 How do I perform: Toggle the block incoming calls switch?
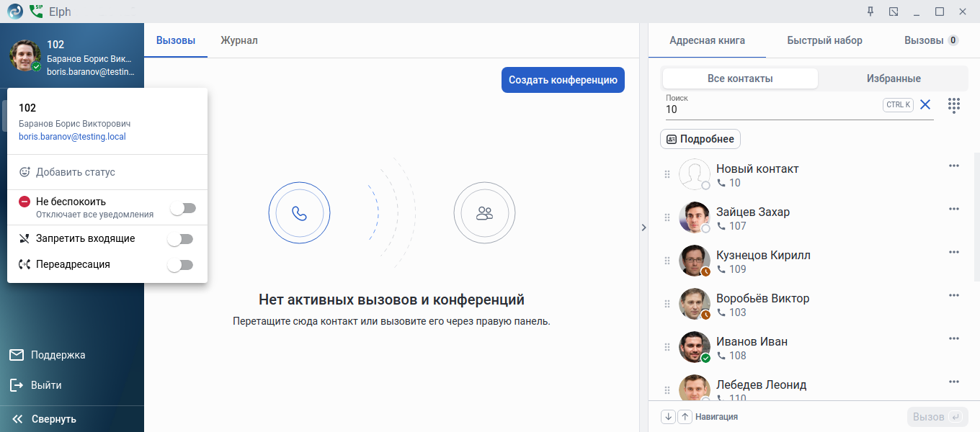tap(180, 239)
